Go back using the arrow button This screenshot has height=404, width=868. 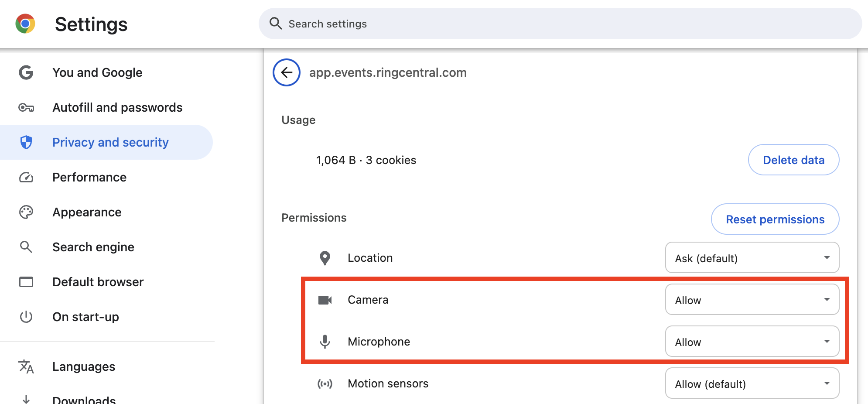287,72
